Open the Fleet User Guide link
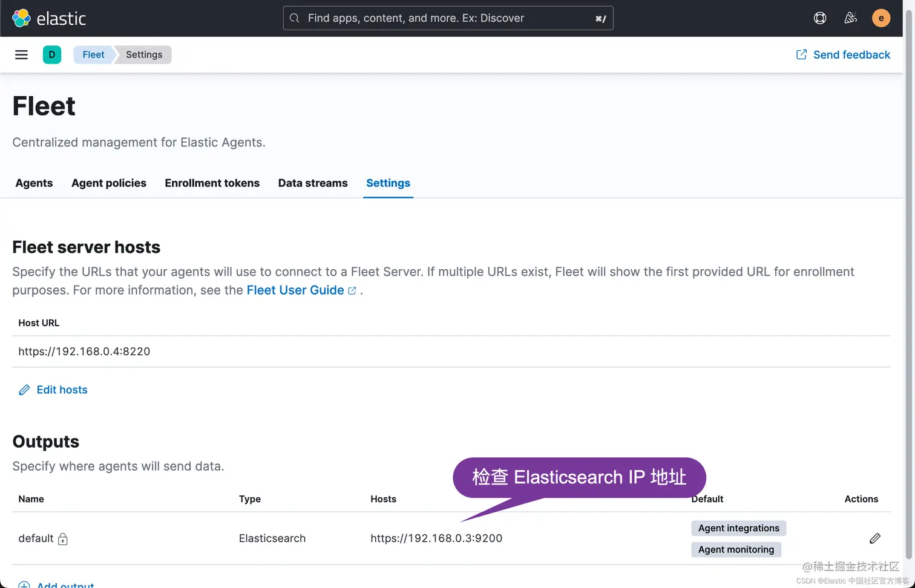The image size is (915, 588). click(x=295, y=290)
